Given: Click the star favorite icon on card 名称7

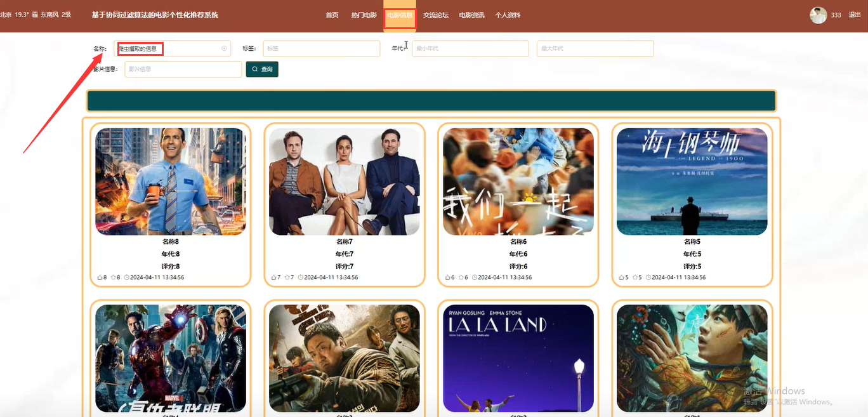Looking at the screenshot, I should (x=287, y=277).
